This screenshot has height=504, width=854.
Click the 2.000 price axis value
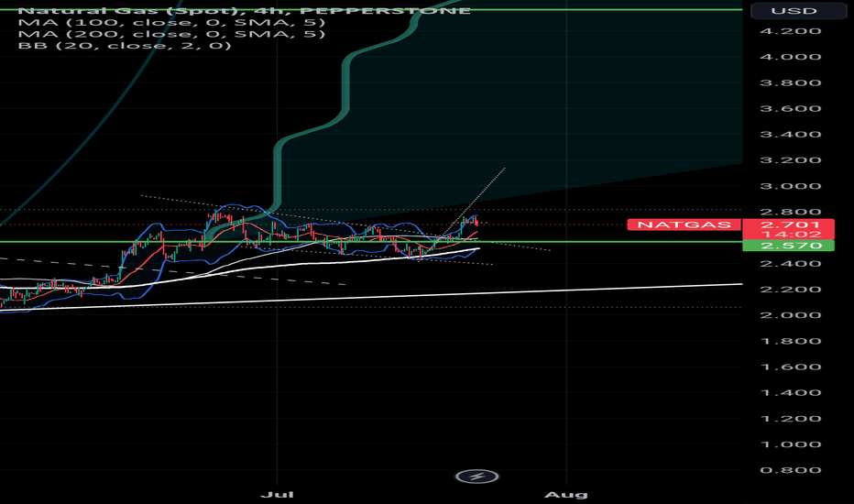pos(790,315)
